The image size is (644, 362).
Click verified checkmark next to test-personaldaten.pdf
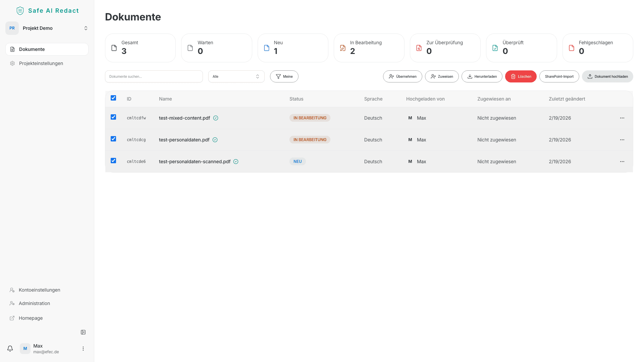point(215,140)
